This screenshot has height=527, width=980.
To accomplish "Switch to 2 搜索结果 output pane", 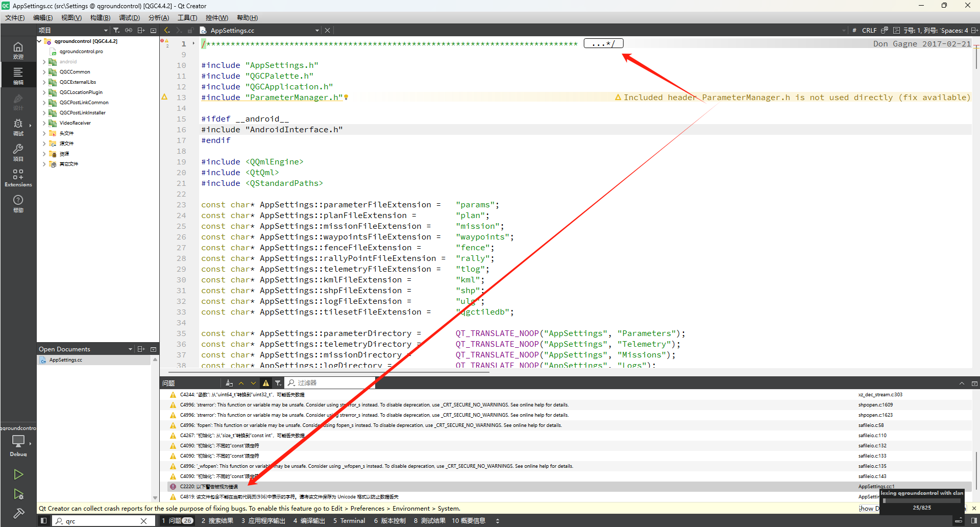I will pyautogui.click(x=217, y=521).
